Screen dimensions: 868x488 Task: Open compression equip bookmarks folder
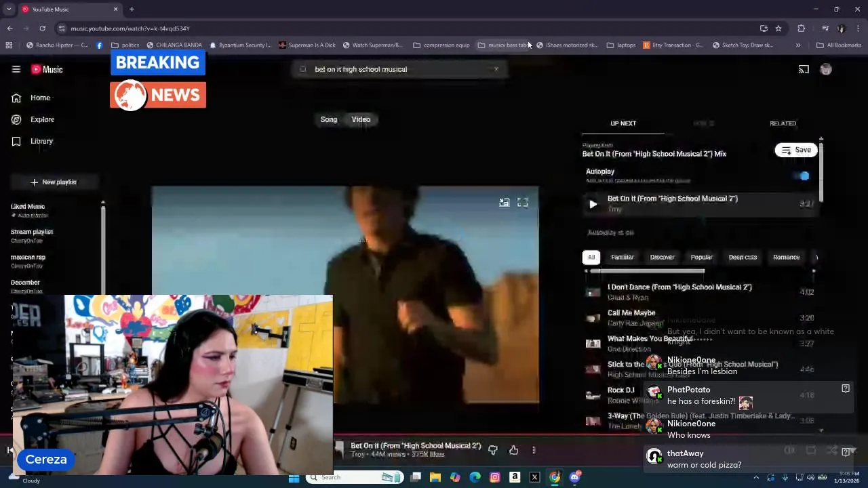[x=441, y=45]
